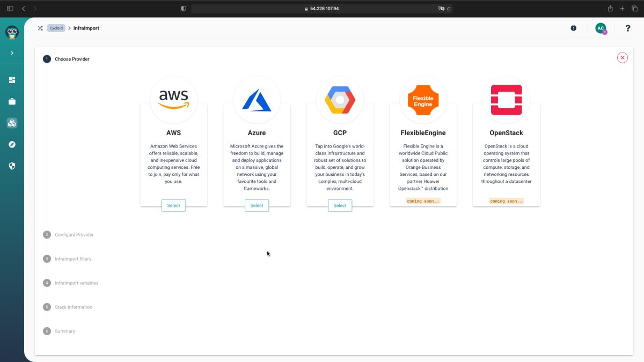Reload the page with refresh icon
Screen dimensions: 644x362
(449, 9)
